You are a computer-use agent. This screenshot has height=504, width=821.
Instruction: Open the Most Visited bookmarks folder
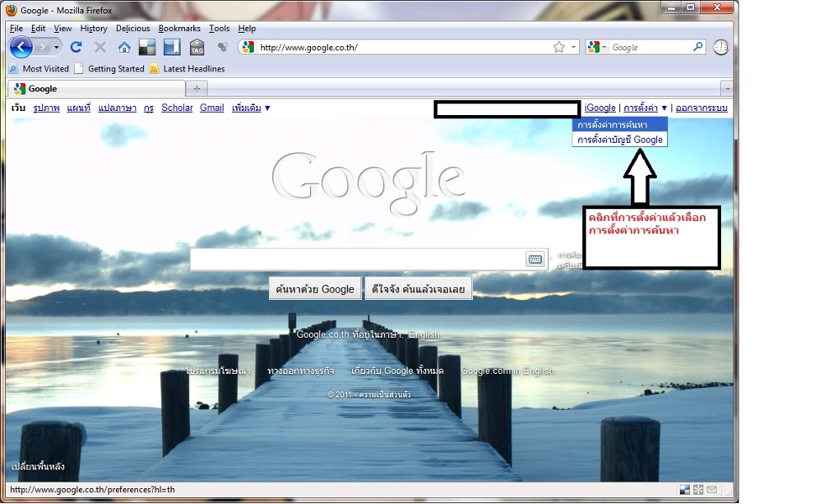39,69
